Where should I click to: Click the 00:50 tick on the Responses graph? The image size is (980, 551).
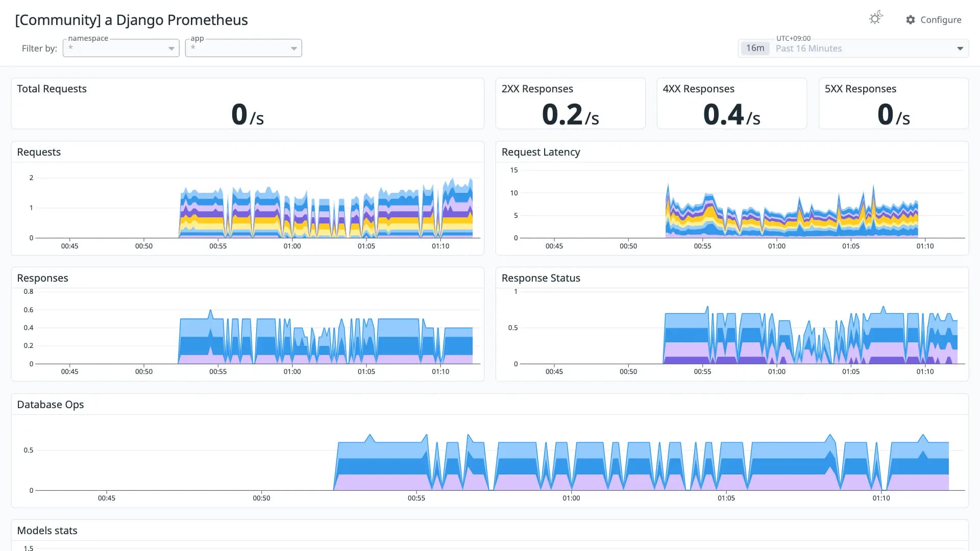click(x=144, y=371)
